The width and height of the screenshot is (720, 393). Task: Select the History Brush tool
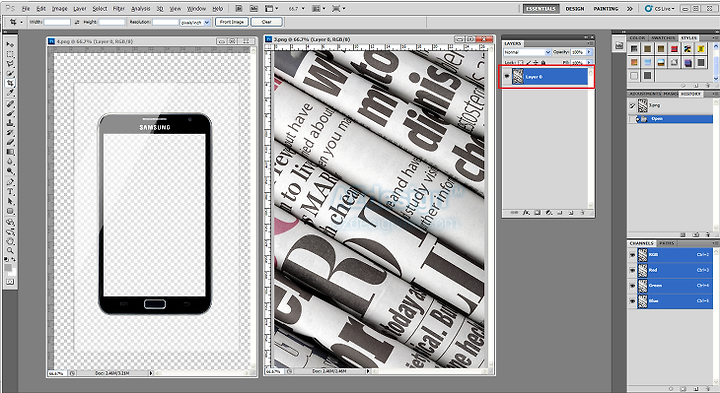coord(10,133)
